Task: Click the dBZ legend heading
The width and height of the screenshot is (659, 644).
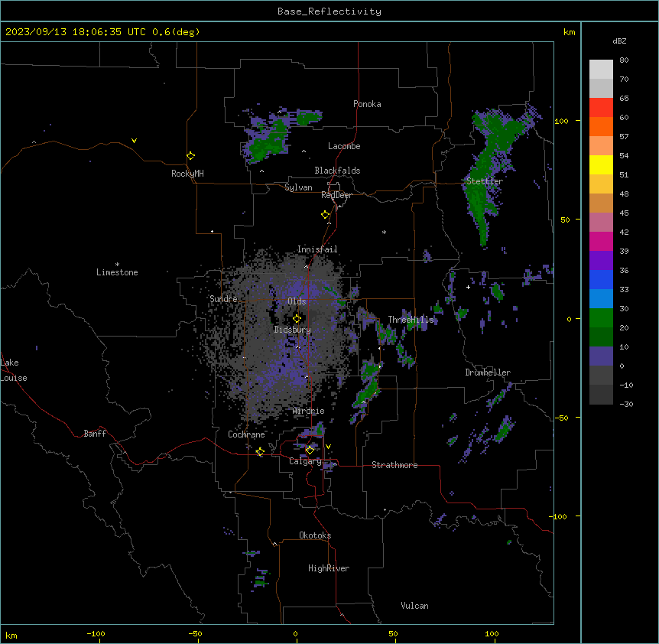Action: [619, 41]
